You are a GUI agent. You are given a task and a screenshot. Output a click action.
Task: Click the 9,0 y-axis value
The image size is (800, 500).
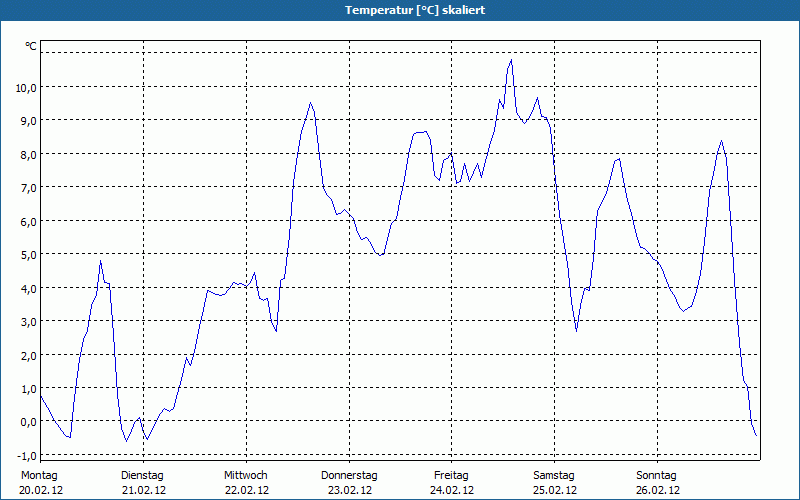pyautogui.click(x=29, y=121)
